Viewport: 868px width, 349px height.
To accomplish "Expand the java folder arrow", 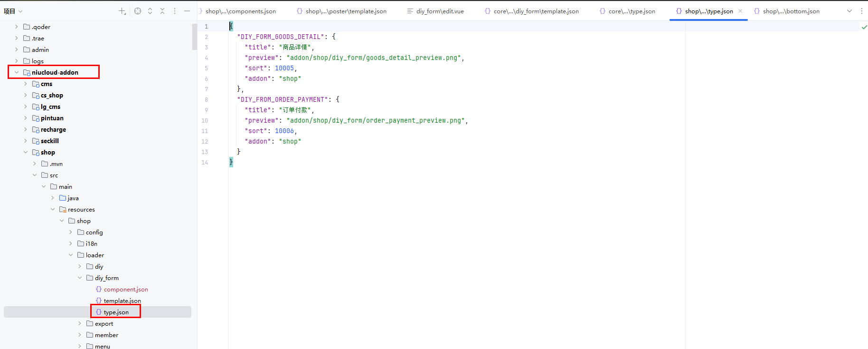I will point(53,198).
